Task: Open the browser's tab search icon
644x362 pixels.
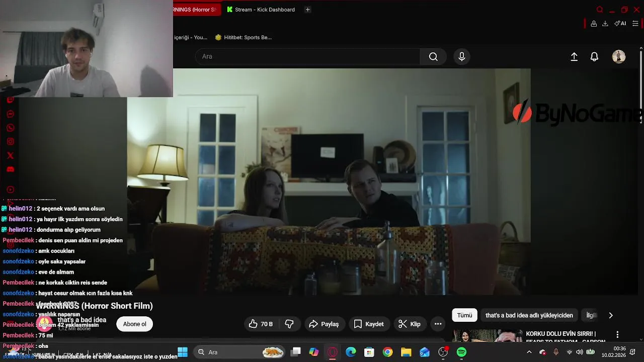Action: 599,10
